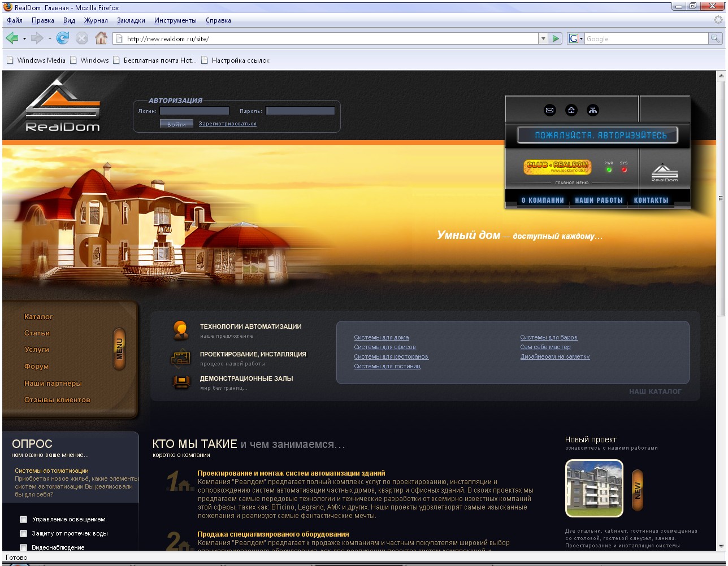This screenshot has height=566, width=728.
Task: Check the Управление освещением poll option
Action: (23, 519)
